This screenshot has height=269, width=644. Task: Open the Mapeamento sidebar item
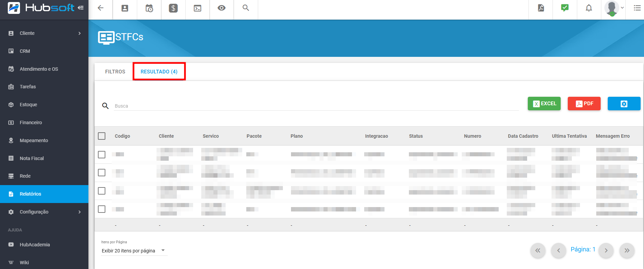[44, 140]
